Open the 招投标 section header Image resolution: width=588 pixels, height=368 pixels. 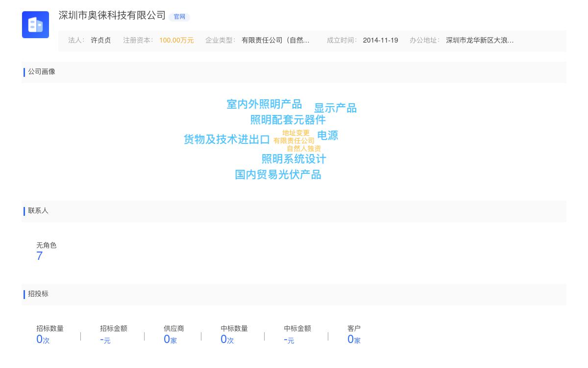pos(38,294)
